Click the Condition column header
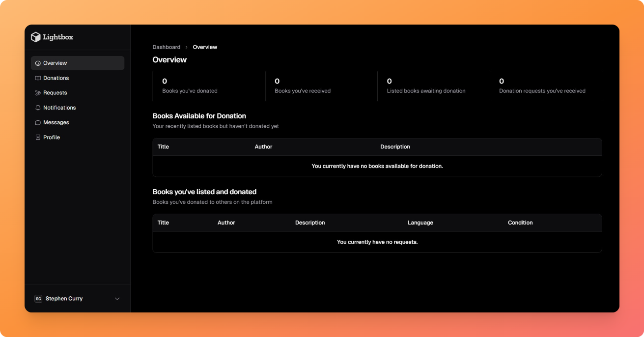The image size is (644, 337). coord(520,223)
